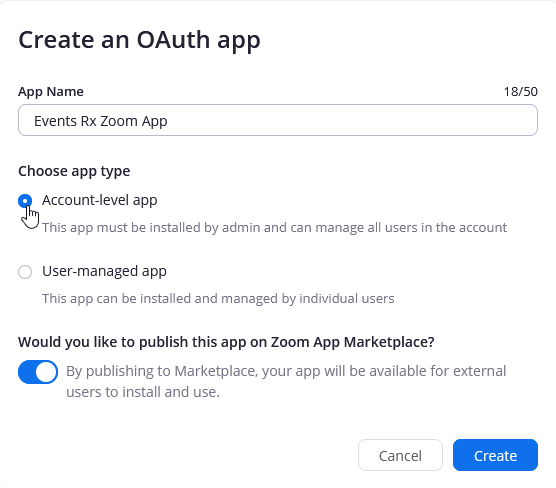Image resolution: width=556 pixels, height=488 pixels.
Task: Click the "Choose app type" heading
Action: 74,171
